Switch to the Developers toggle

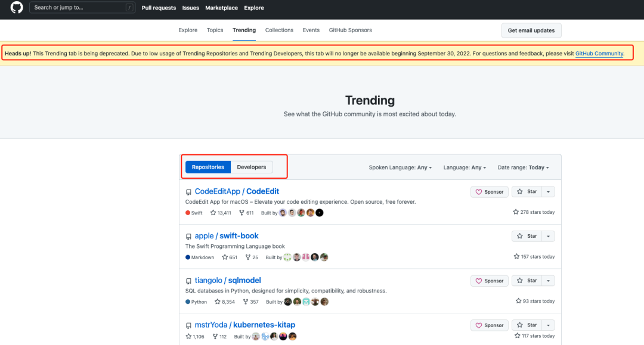[x=252, y=167]
